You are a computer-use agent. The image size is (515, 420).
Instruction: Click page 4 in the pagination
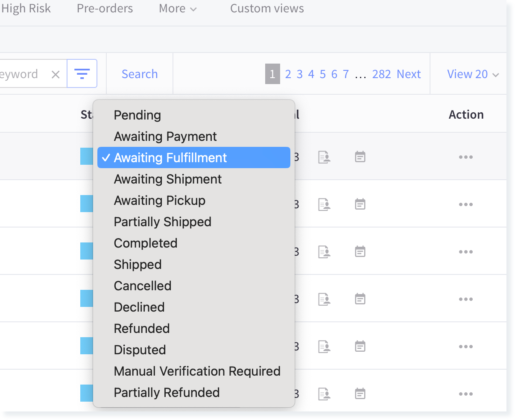pyautogui.click(x=311, y=74)
